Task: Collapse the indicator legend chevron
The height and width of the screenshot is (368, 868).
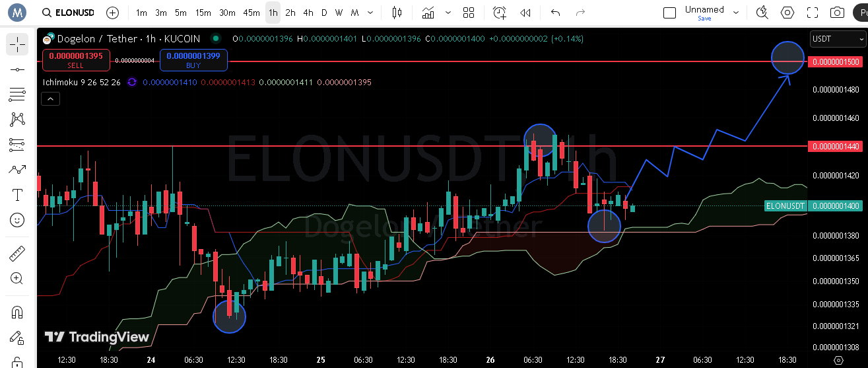Action: pyautogui.click(x=51, y=99)
